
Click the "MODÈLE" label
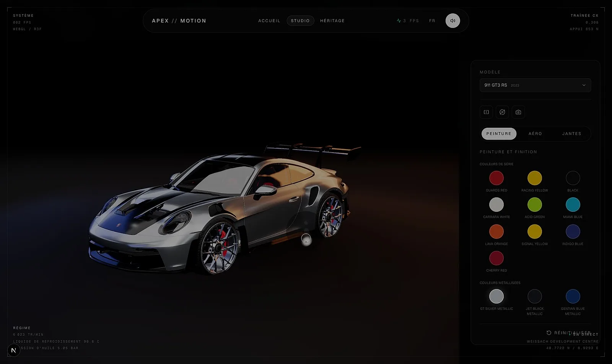pyautogui.click(x=490, y=72)
